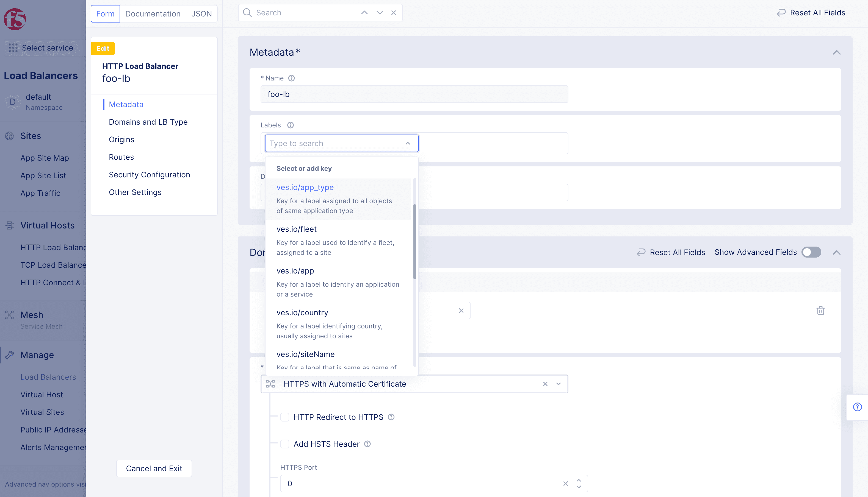Click Cancel and Exit button

[154, 468]
